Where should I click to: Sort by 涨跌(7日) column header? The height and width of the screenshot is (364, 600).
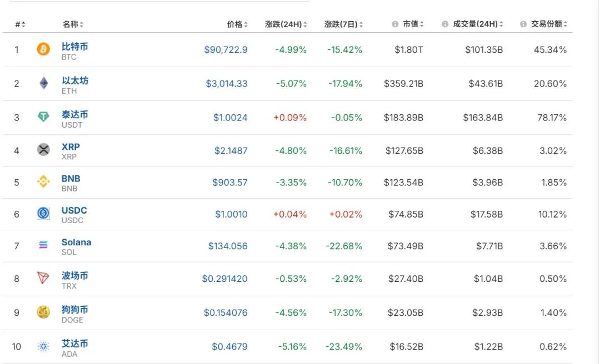pos(343,24)
